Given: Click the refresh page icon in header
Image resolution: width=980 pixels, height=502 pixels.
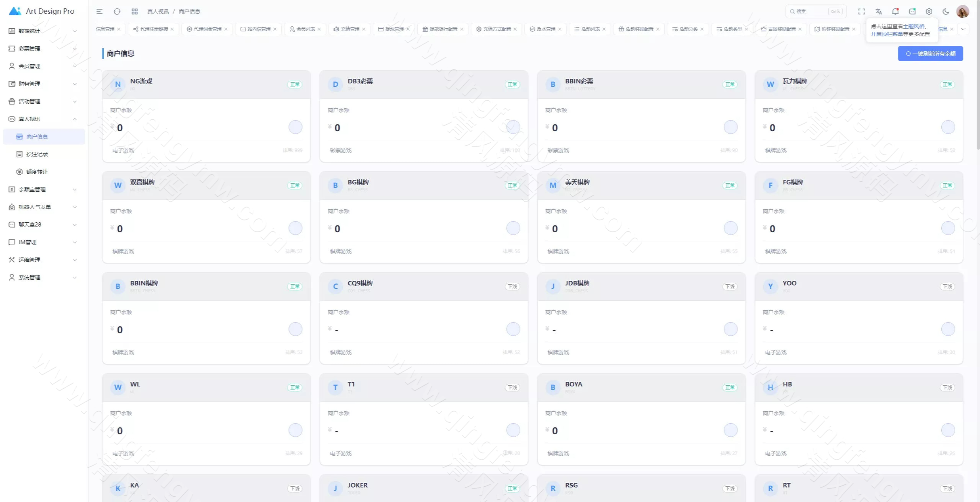Looking at the screenshot, I should pos(117,11).
